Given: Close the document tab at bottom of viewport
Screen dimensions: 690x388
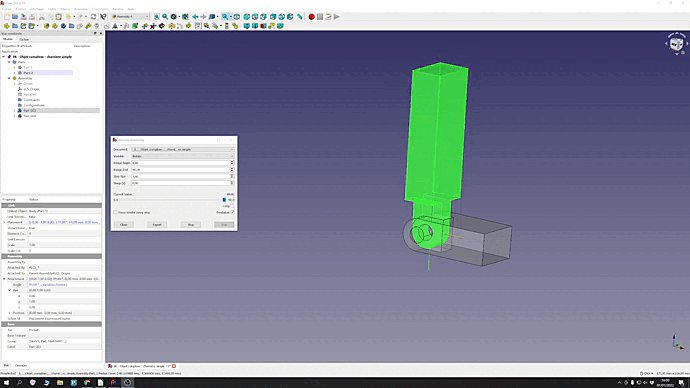Looking at the screenshot, I should click(x=174, y=366).
